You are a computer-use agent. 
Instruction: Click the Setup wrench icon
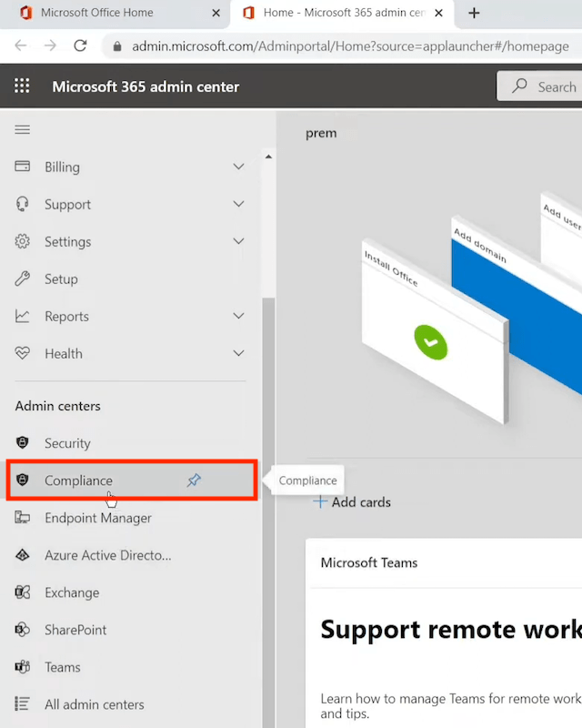point(22,278)
